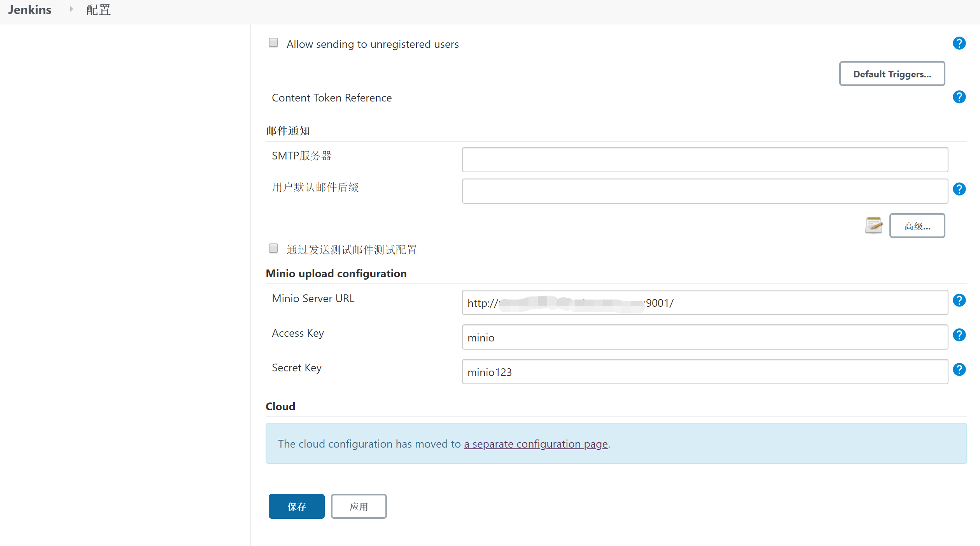Open help for Minio Server URL
The width and height of the screenshot is (980, 546).
959,300
